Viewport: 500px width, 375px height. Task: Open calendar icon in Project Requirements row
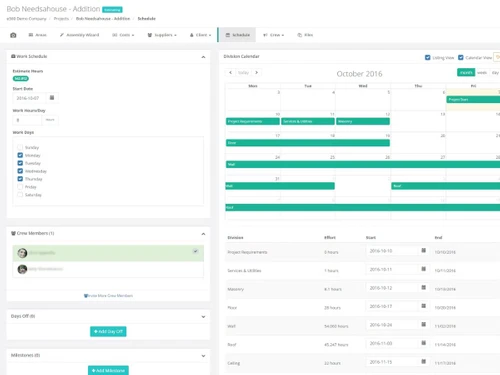pos(423,250)
